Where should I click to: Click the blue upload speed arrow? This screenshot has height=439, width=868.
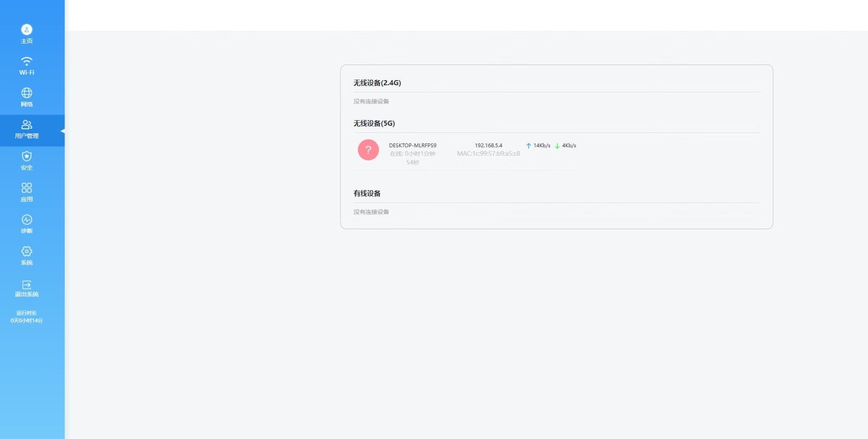[528, 146]
